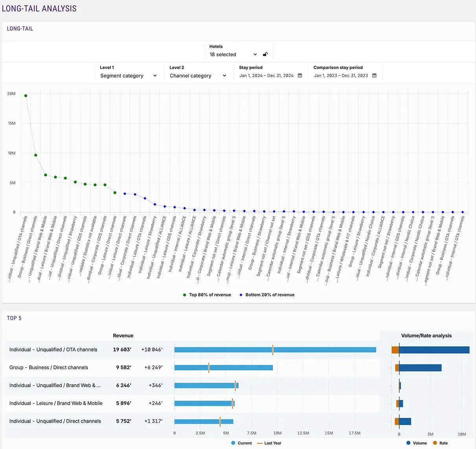Viewport: 476px width, 449px height.
Task: Open the Level 2 Channel category dropdown
Action: tap(225, 75)
